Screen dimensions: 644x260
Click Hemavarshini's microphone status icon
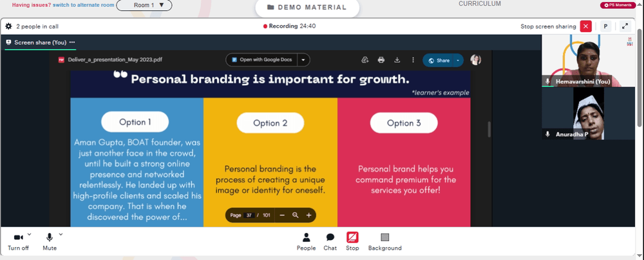tap(547, 81)
